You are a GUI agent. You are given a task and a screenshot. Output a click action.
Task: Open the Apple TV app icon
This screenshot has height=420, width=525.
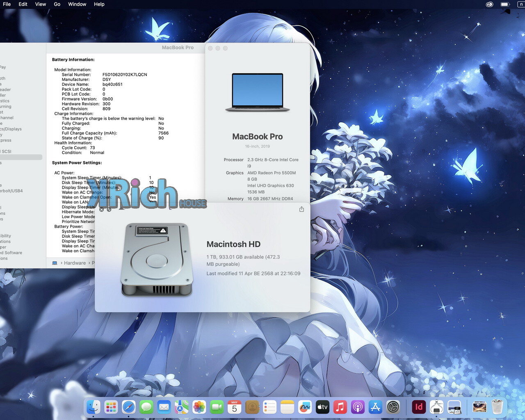coord(322,407)
